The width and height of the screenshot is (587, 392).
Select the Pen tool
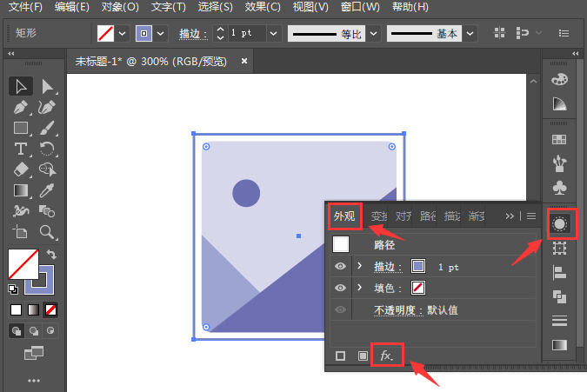point(21,108)
